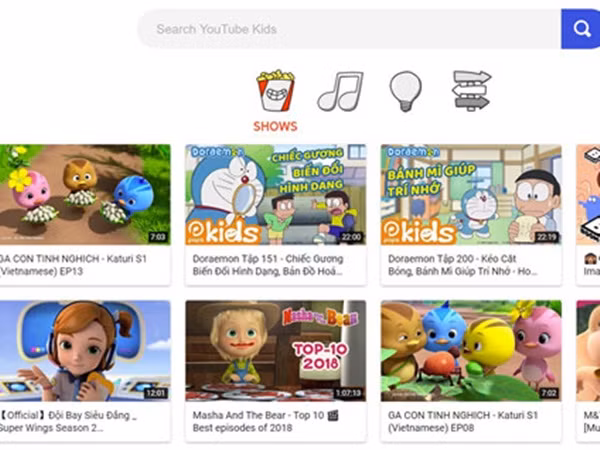This screenshot has height=450, width=600.
Task: Click the POPS kids logo on Doraemon 151
Action: click(223, 232)
